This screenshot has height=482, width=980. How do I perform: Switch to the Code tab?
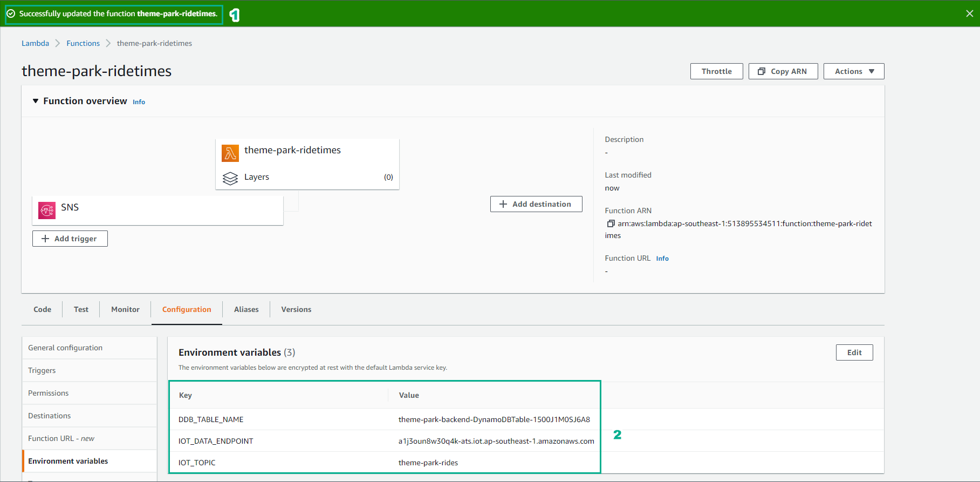(43, 309)
